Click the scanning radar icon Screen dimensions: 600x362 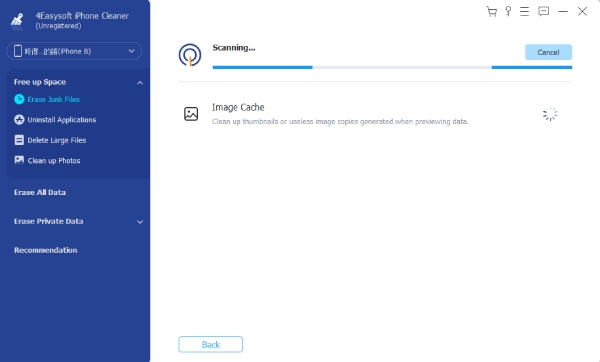coord(190,55)
